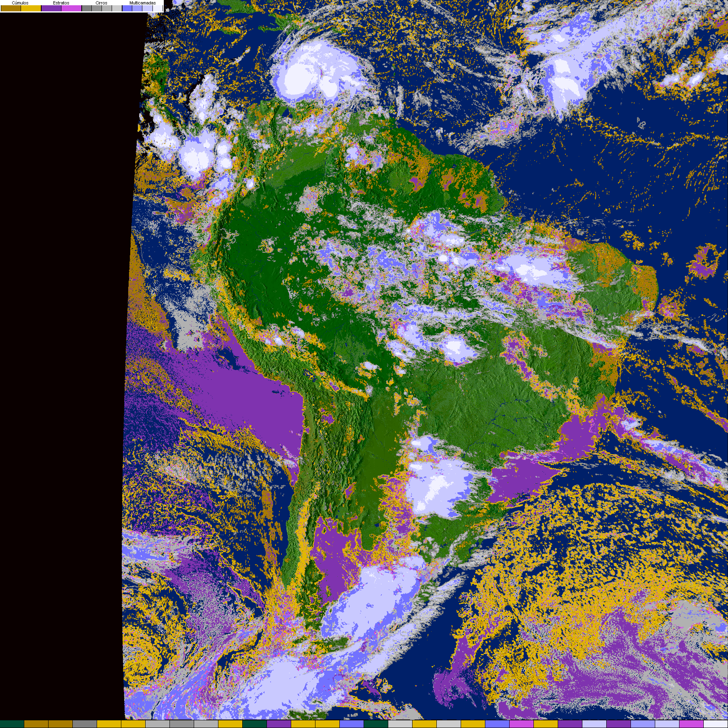Click last white cell in bottom color strip
The image size is (728, 728).
pyautogui.click(x=715, y=724)
